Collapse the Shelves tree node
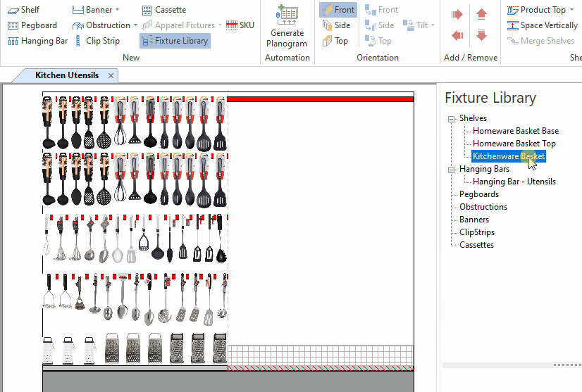Viewport: 582px width, 392px height. [452, 119]
